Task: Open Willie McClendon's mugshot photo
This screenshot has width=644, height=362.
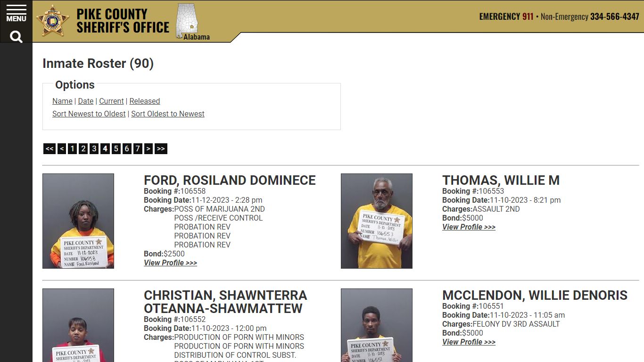Action: (x=377, y=325)
